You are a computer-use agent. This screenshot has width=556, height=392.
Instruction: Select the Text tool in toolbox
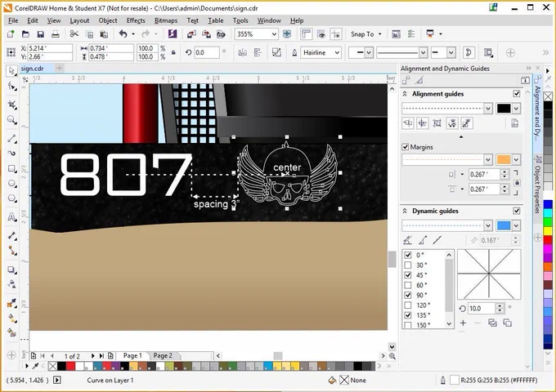click(11, 216)
